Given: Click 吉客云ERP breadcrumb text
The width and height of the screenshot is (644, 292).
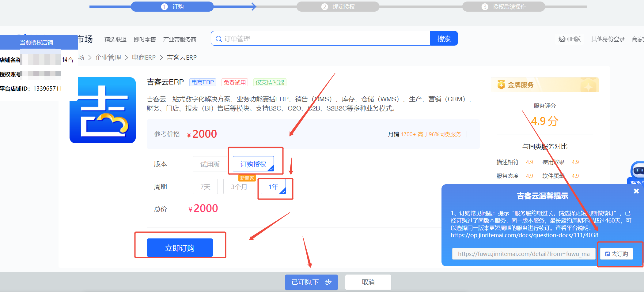Looking at the screenshot, I should coord(182,57).
